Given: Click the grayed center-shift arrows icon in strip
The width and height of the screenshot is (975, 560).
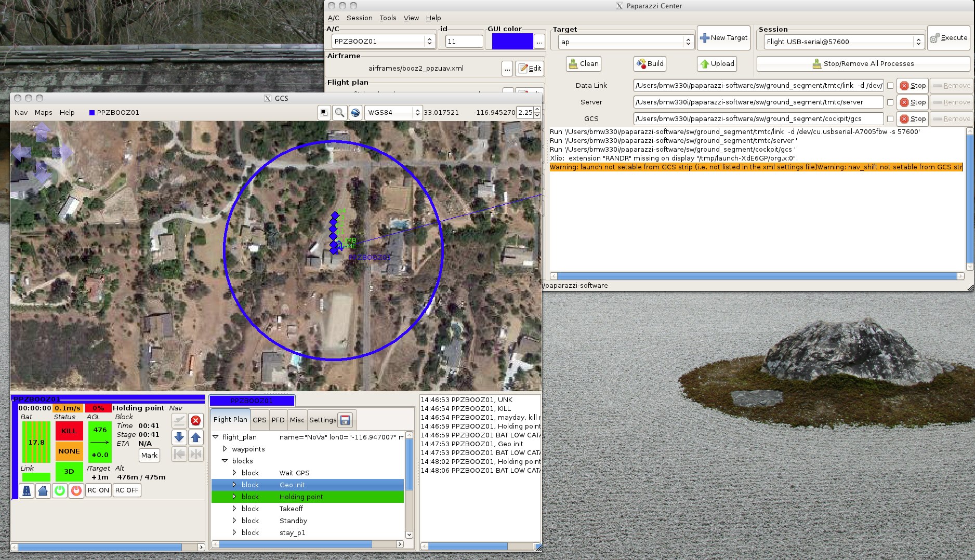Looking at the screenshot, I should click(195, 455).
